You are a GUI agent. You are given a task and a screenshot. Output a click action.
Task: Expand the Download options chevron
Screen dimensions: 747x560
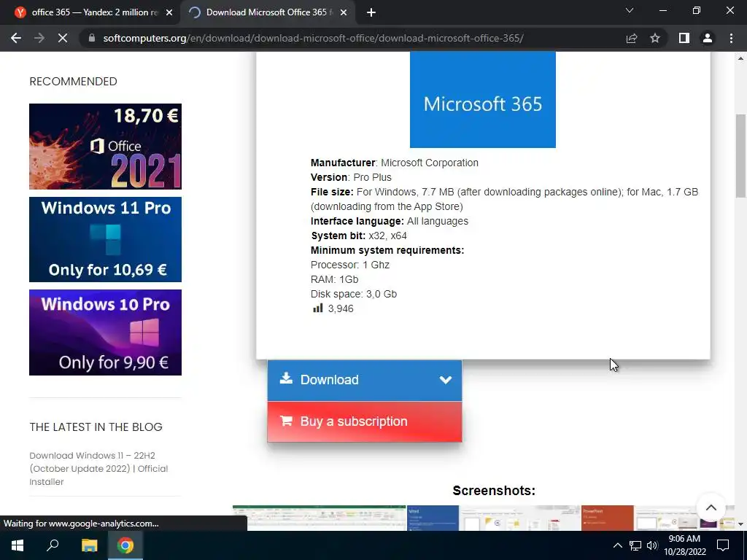click(x=446, y=380)
